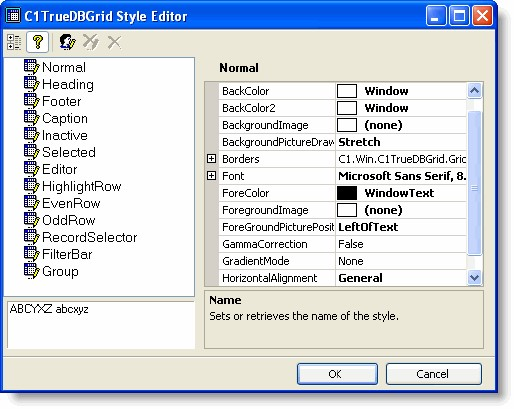Image resolution: width=514 pixels, height=409 pixels.
Task: Select the HorizontalAlignment General value
Action: point(360,278)
